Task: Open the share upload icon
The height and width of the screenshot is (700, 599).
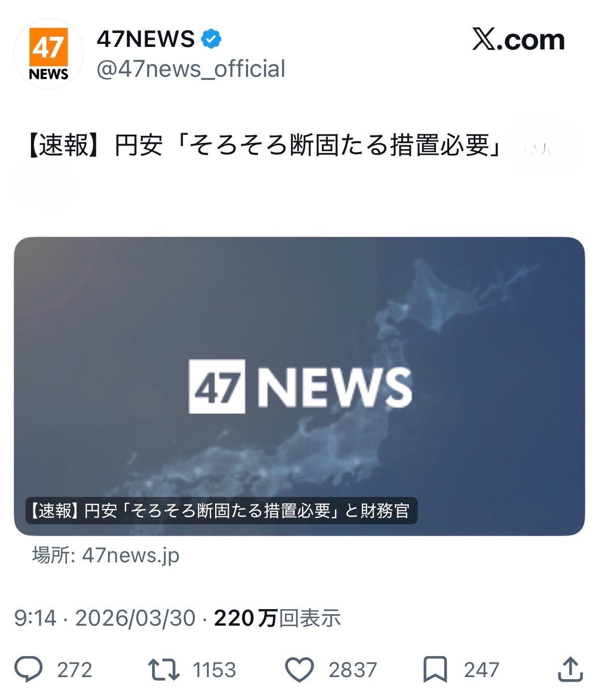Action: tap(570, 670)
